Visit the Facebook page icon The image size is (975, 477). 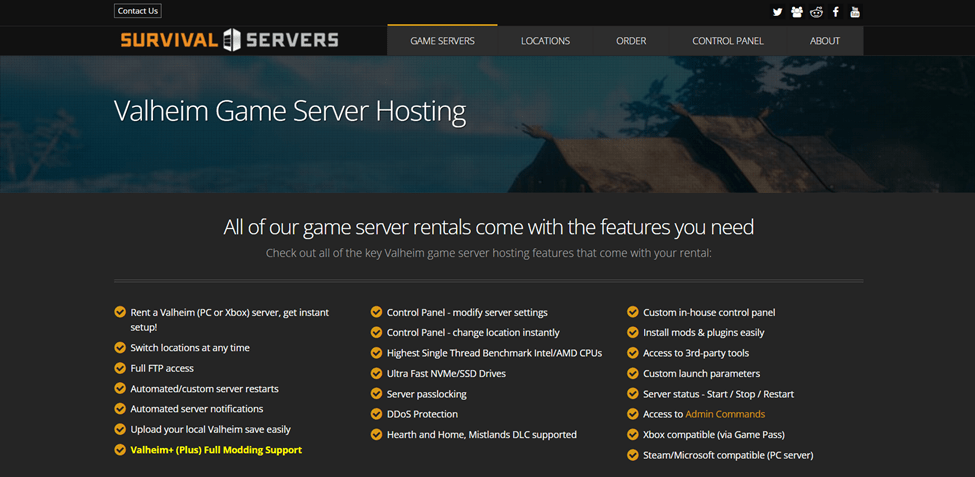(x=836, y=12)
